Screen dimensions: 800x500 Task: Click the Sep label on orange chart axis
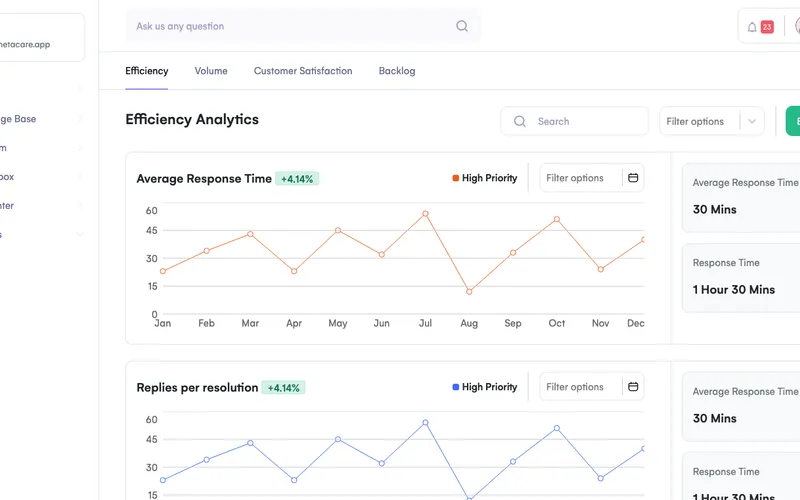click(x=513, y=323)
